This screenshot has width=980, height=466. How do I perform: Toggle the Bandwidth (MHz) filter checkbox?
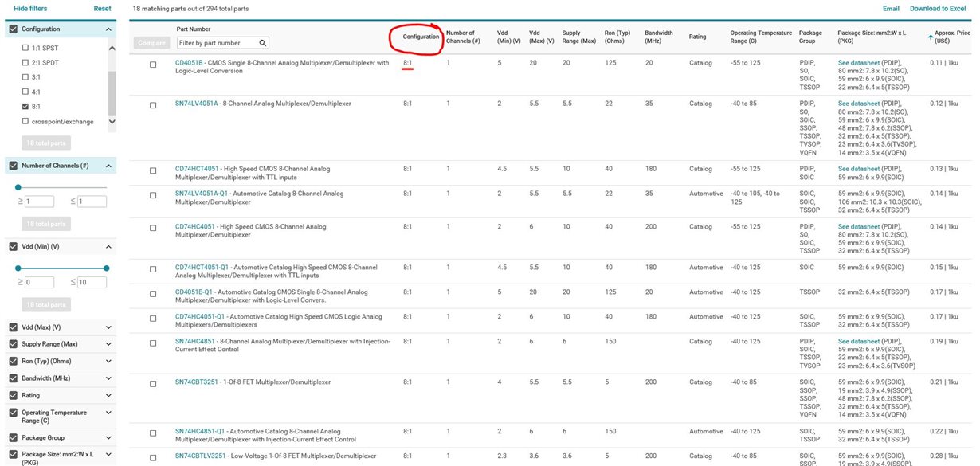tap(14, 378)
